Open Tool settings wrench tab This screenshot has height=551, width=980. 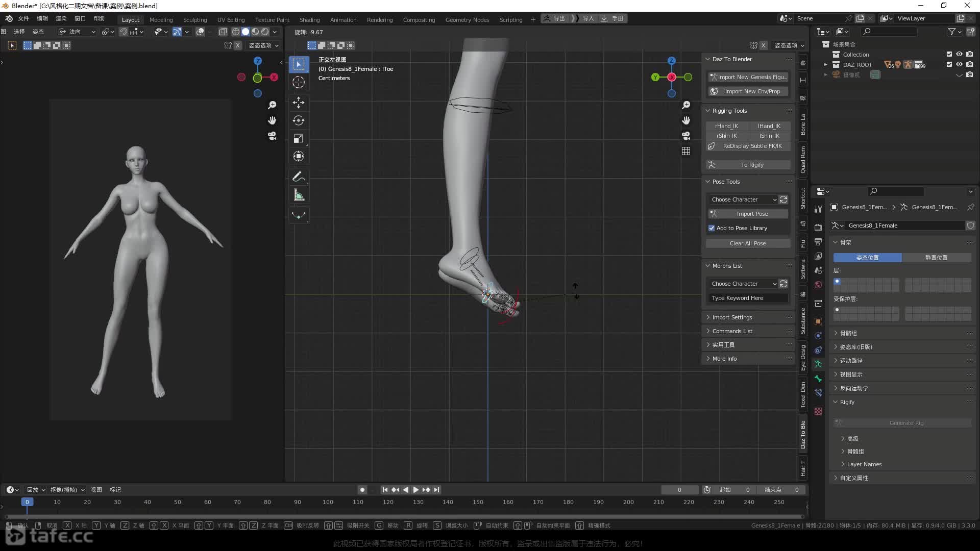(x=818, y=209)
